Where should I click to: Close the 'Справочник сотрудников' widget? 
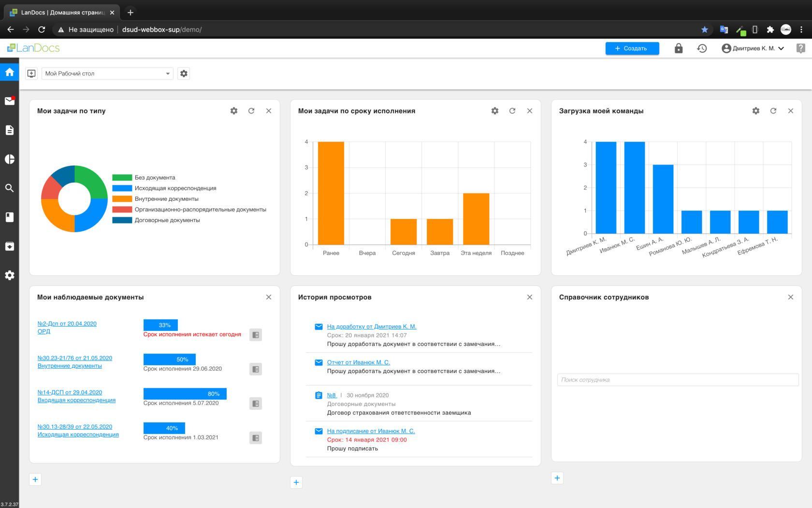(x=791, y=297)
